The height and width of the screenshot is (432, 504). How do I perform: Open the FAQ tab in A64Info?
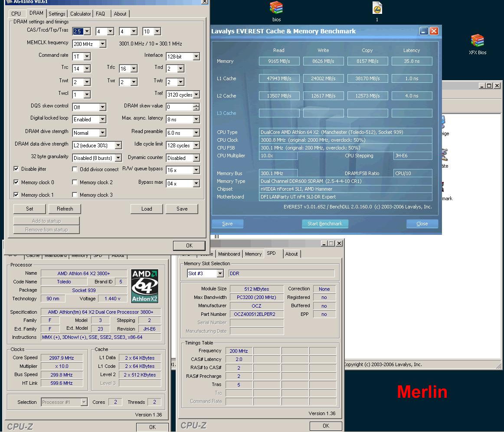point(100,14)
